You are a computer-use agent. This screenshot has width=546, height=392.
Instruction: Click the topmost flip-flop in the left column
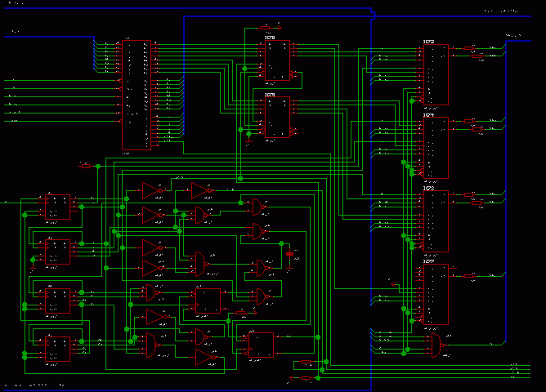[57, 207]
